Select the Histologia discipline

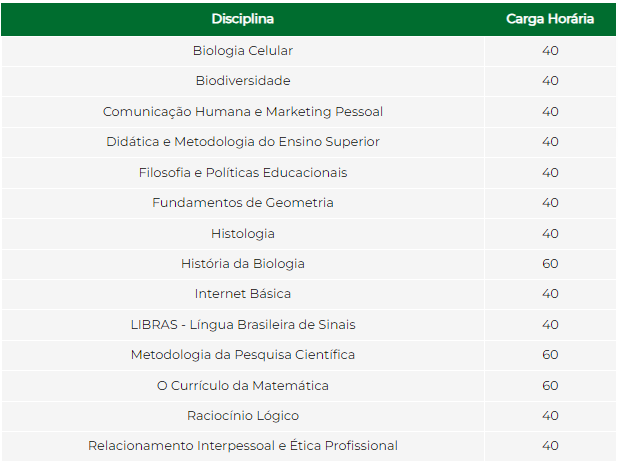click(x=243, y=234)
